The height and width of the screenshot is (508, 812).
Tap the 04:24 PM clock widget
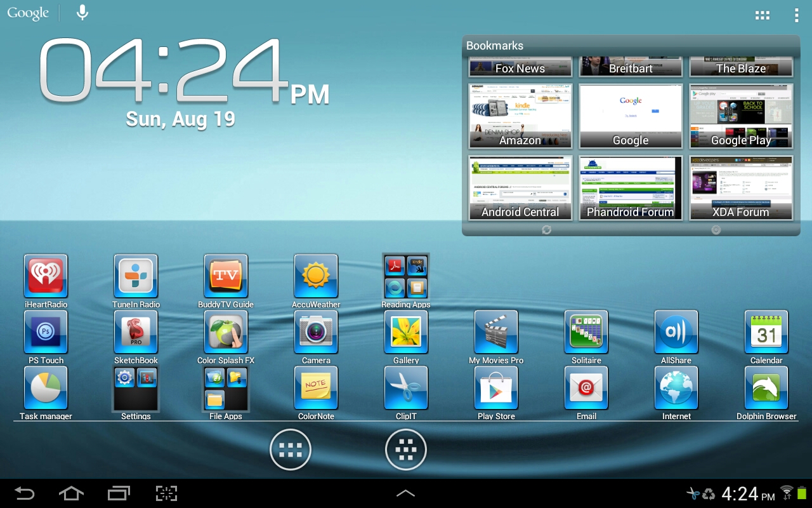pos(184,71)
